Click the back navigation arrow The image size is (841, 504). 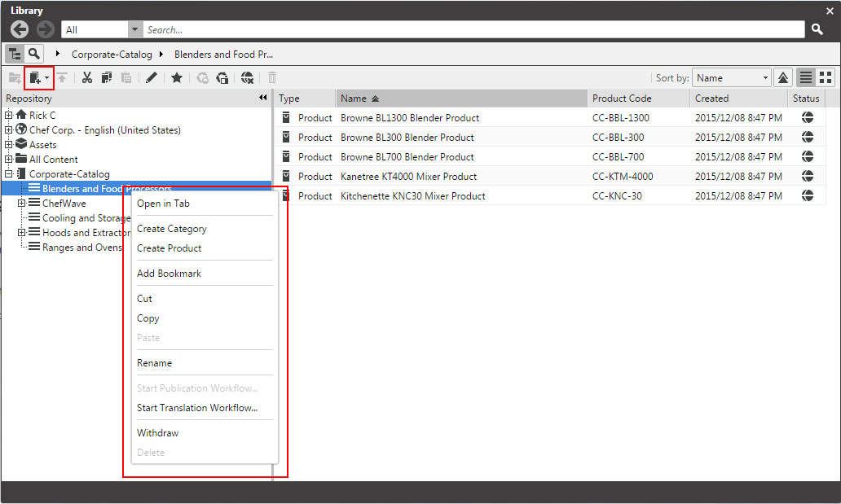click(20, 29)
